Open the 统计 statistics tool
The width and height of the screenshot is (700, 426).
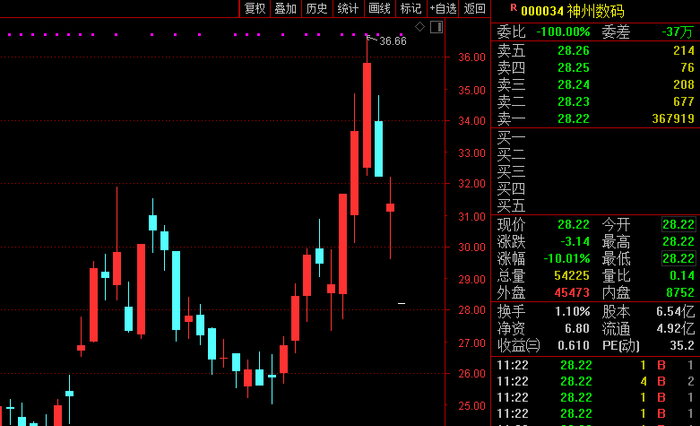pos(348,8)
